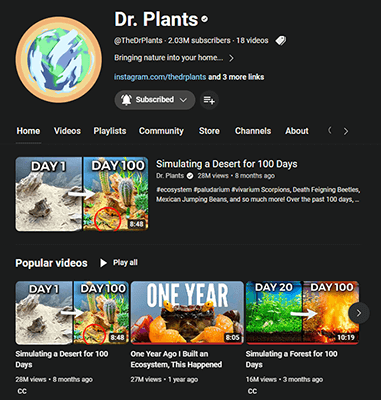Click '28M views • 8 months ago' under popular video
This screenshot has width=381, height=400.
pos(54,379)
